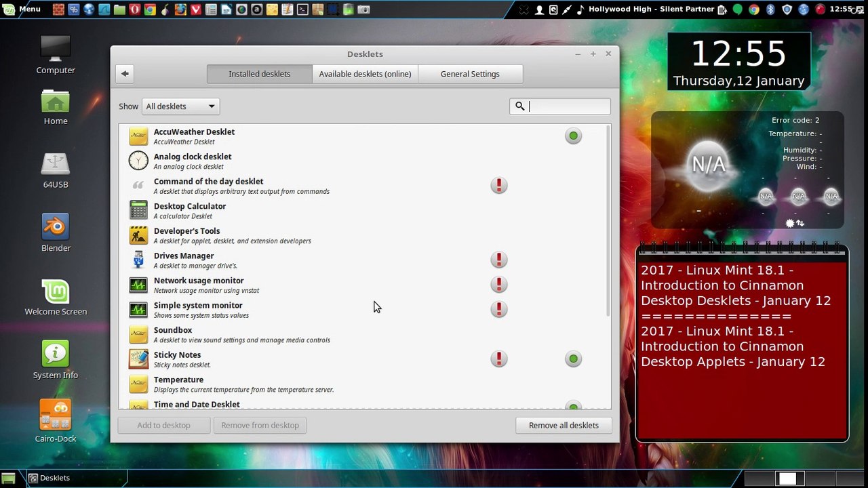Select Drives Manager desklet
The height and width of the screenshot is (488, 868).
point(361,260)
